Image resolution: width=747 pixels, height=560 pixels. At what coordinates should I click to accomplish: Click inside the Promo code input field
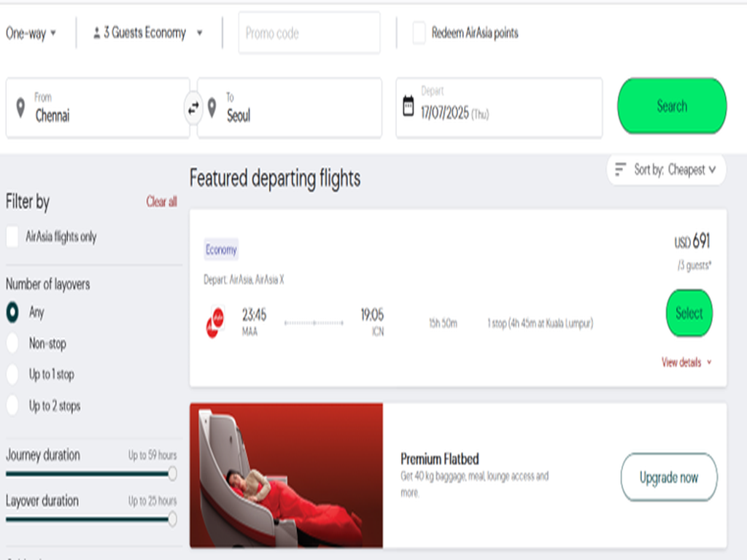[x=309, y=32]
